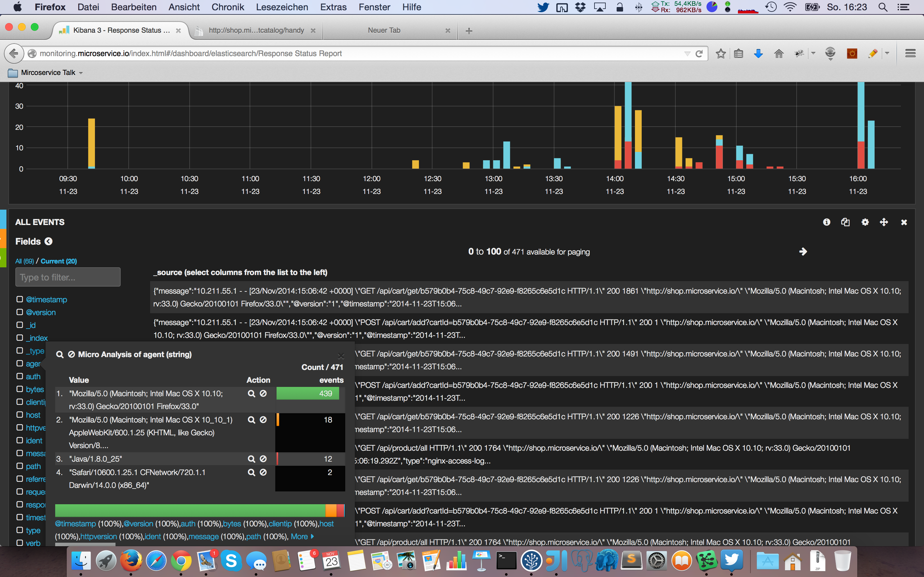Image resolution: width=924 pixels, height=577 pixels.
Task: Filter by Java/1.8.0_25 magnifier icon
Action: coord(251,459)
